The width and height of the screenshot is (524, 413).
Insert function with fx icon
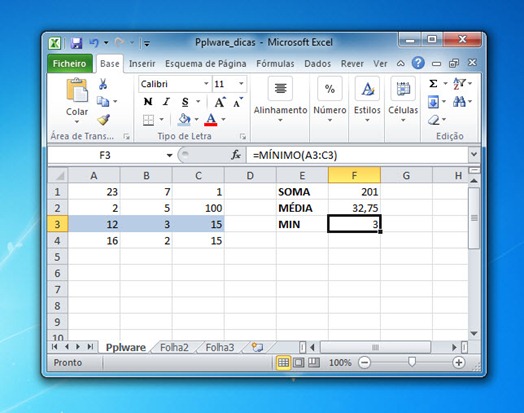tap(236, 155)
